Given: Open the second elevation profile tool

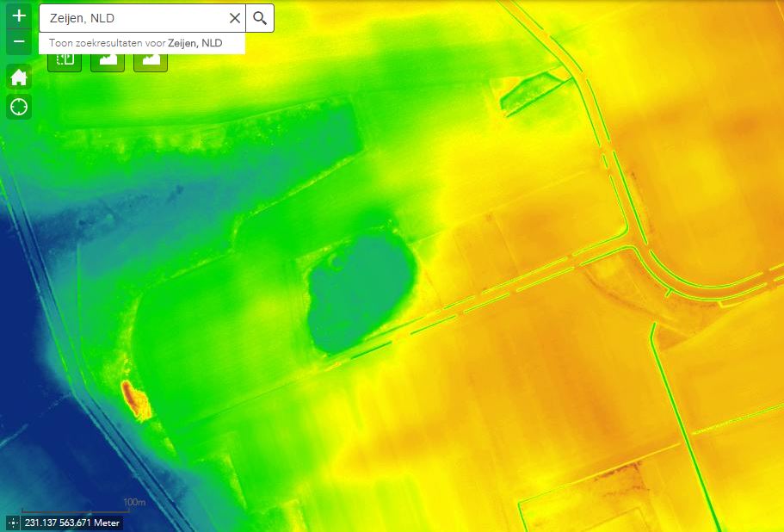Looking at the screenshot, I should (x=151, y=62).
